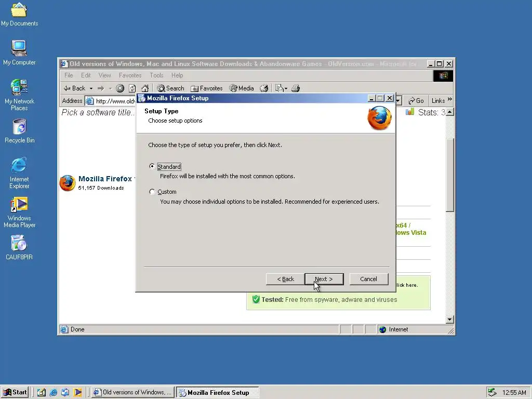Open the View menu in Internet Explorer
This screenshot has width=532, height=399.
[104, 75]
